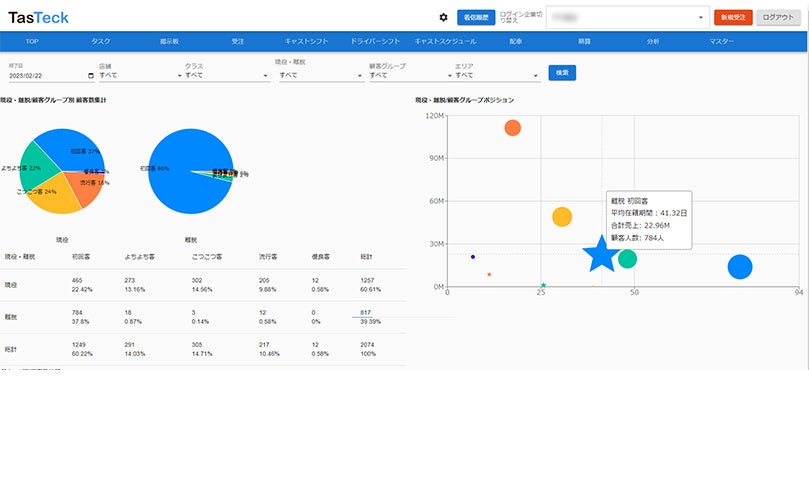Image resolution: width=809 pixels, height=504 pixels.
Task: Click the big blue bubble at chart right
Action: [x=740, y=267]
